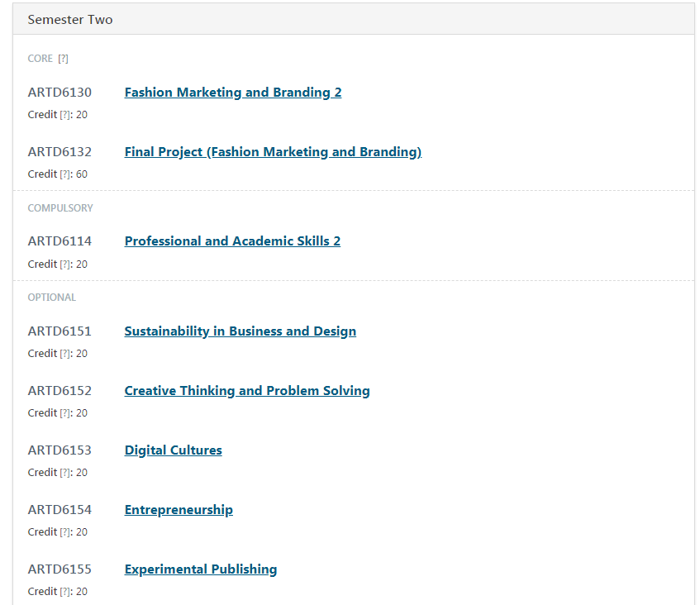The height and width of the screenshot is (605, 700).
Task: Click the OPTIONAL section label
Action: [51, 298]
